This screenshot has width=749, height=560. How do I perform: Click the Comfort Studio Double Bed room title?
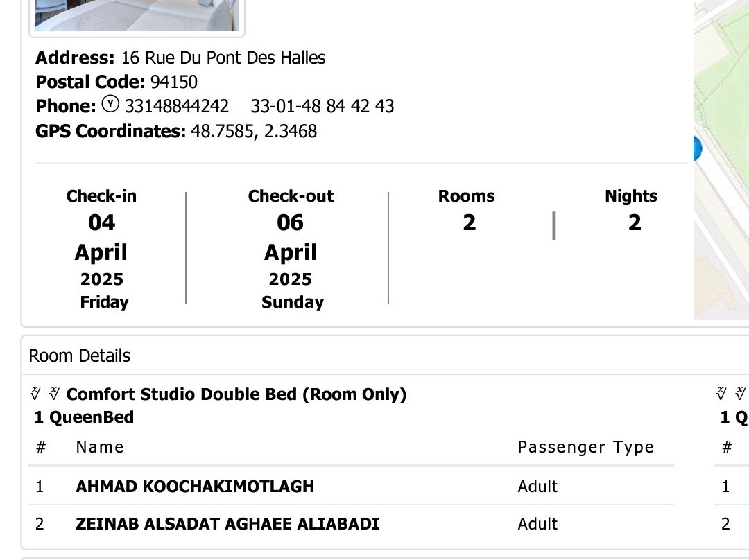236,394
